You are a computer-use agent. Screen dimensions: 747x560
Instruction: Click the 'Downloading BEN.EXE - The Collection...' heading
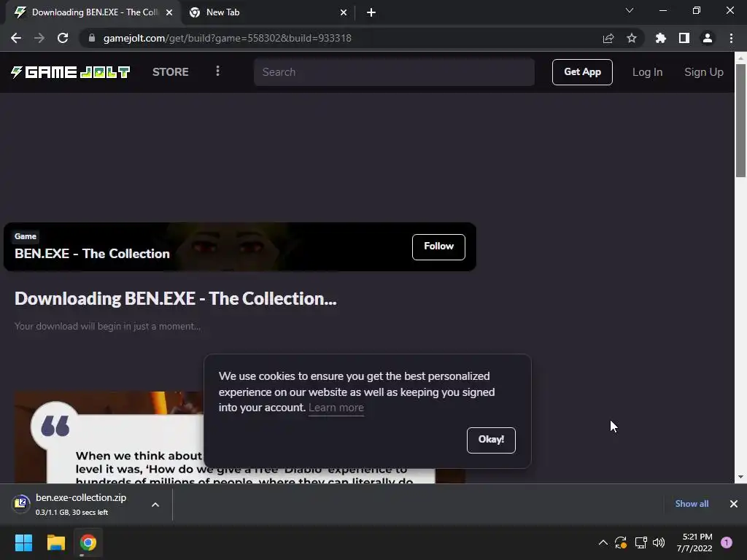pyautogui.click(x=175, y=298)
